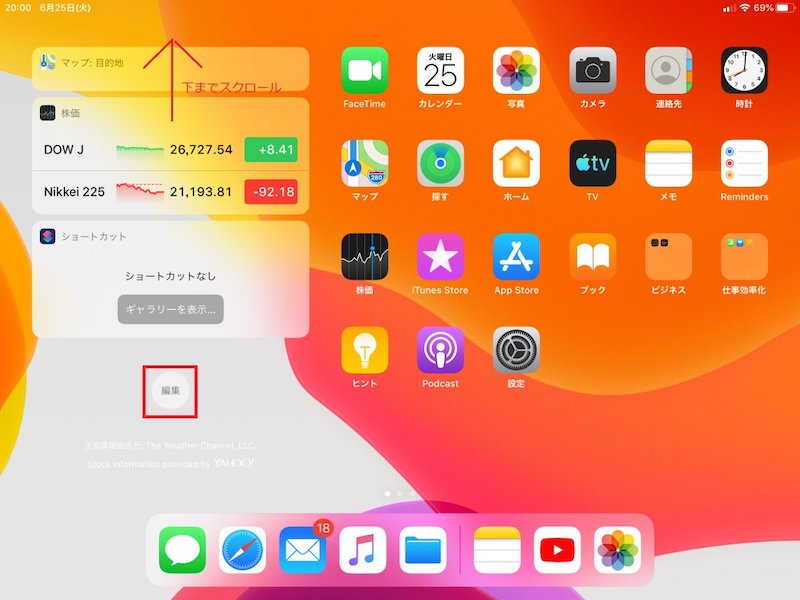Launch YouTube from the dock
The width and height of the screenshot is (800, 600).
(557, 548)
